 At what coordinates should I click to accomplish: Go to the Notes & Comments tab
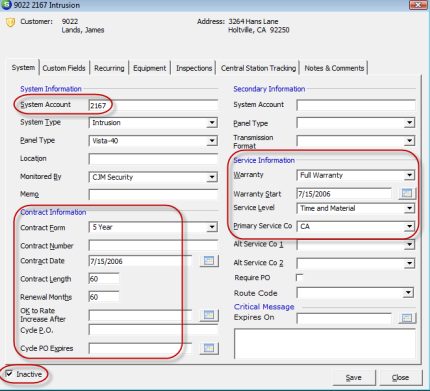pyautogui.click(x=334, y=68)
